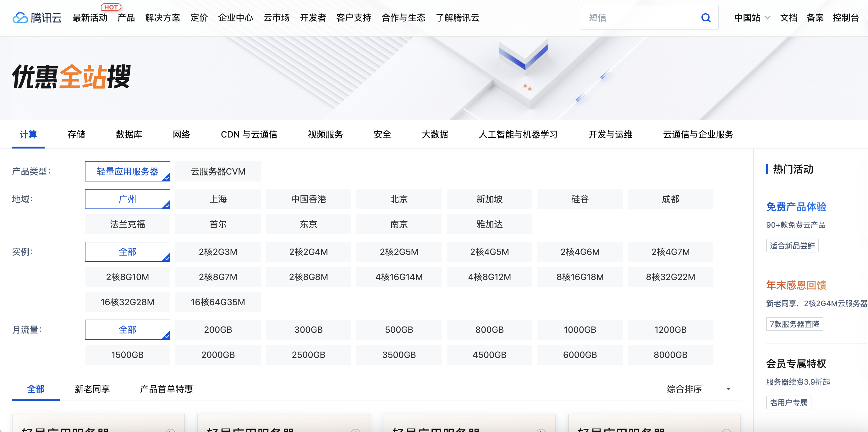Select 北京 region option
The width and height of the screenshot is (868, 432).
[x=399, y=199]
